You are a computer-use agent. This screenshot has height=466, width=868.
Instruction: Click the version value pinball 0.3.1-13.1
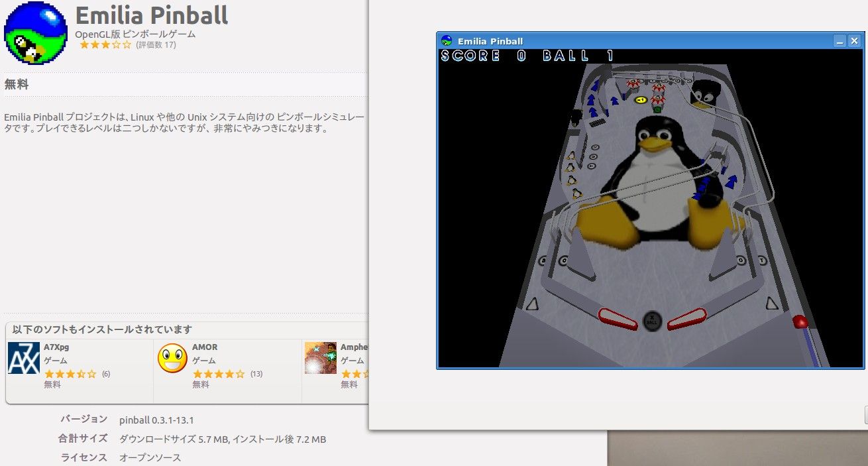[x=156, y=420]
